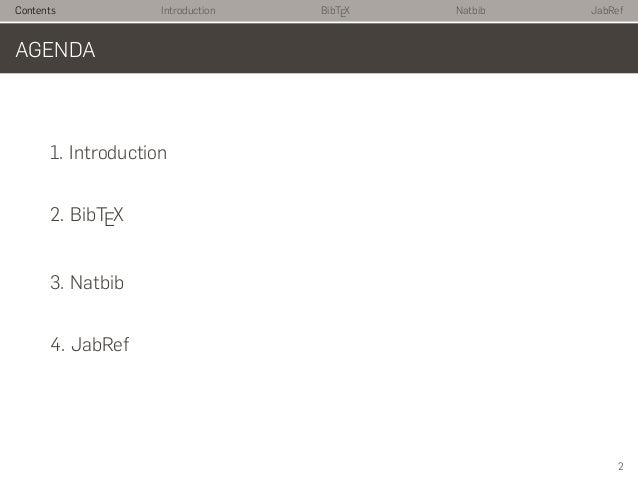This screenshot has height=479, width=638.
Task: Switch to JabRef section in top bar
Action: click(x=607, y=10)
